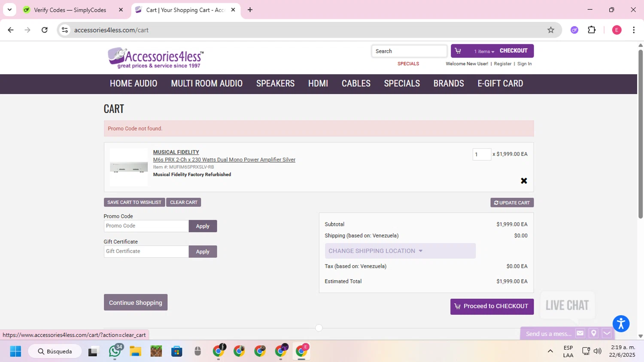The image size is (644, 362).
Task: Close the Verify Codes SimplyCodes tab
Action: tap(121, 10)
